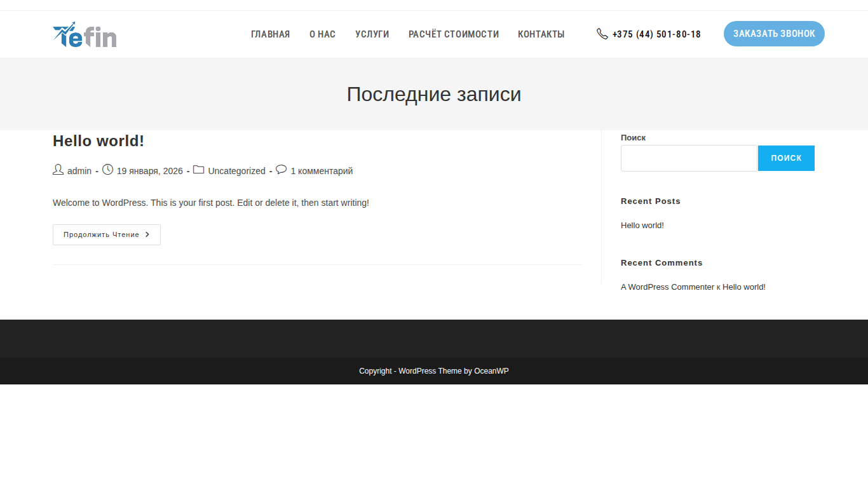Navigate to the Контакты menu item
868x488 pixels.
pyautogui.click(x=541, y=34)
